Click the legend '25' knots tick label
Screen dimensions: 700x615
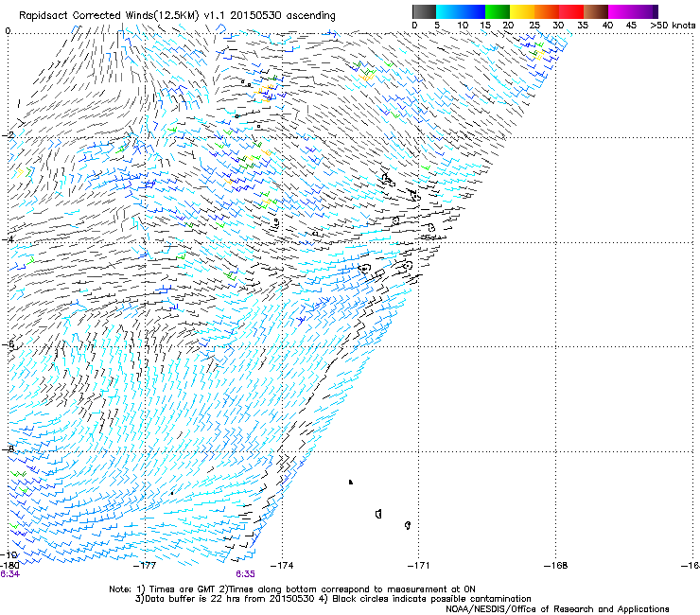point(534,26)
